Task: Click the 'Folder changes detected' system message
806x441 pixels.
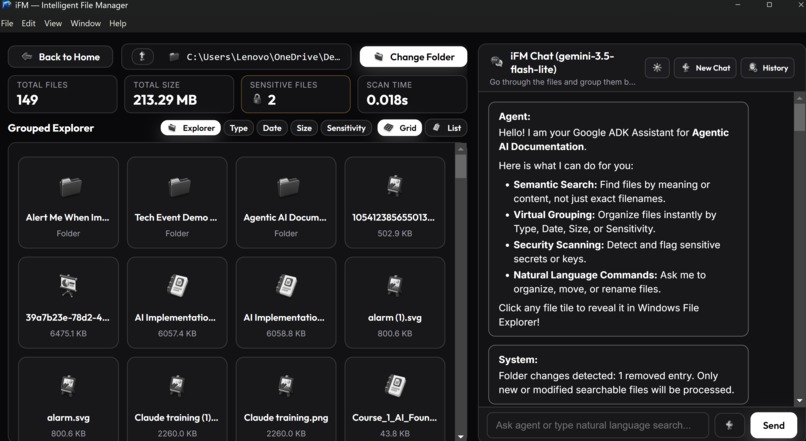Action: tap(616, 383)
